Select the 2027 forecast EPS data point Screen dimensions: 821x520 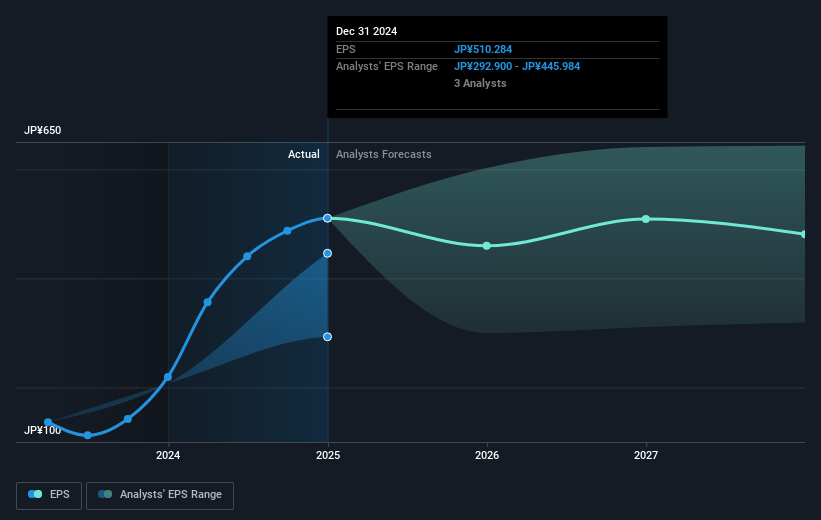[646, 219]
